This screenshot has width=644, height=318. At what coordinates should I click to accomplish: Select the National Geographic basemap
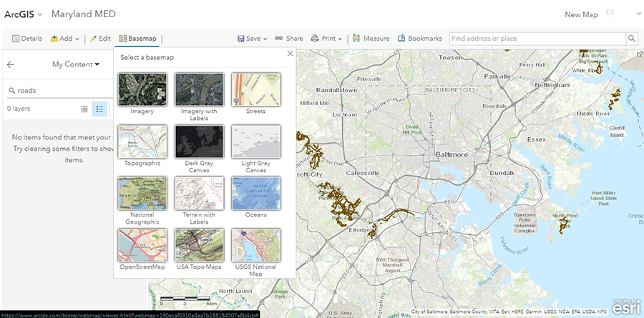point(142,193)
